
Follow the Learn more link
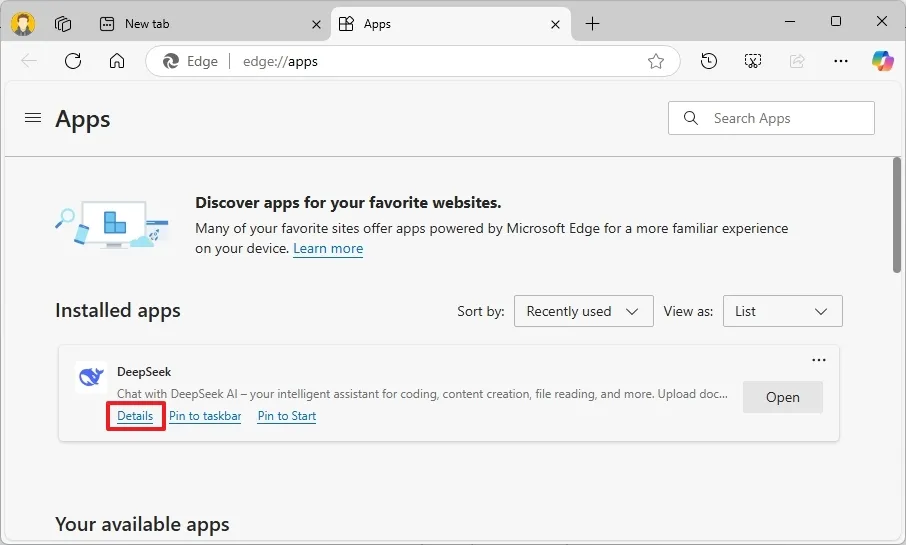tap(328, 249)
